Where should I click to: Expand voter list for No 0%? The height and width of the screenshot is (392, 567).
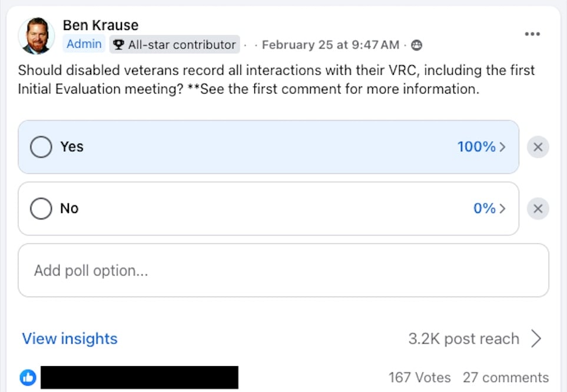tap(489, 208)
